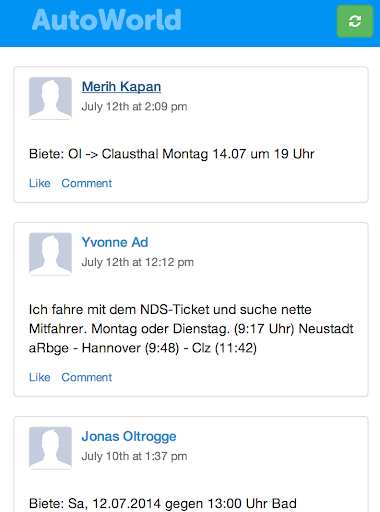Screen dimensions: 380x512
Task: Click Merih Kapan's avatar picture
Action: pyautogui.click(x=50, y=98)
